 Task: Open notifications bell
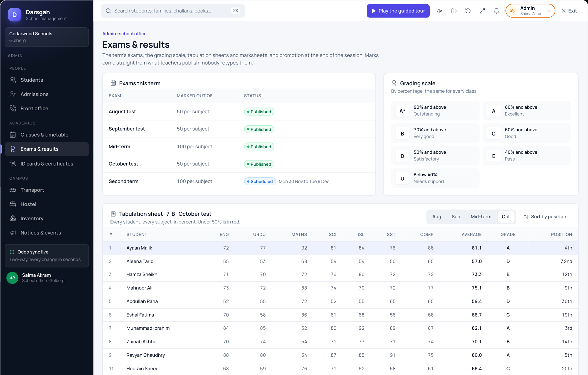click(x=496, y=11)
